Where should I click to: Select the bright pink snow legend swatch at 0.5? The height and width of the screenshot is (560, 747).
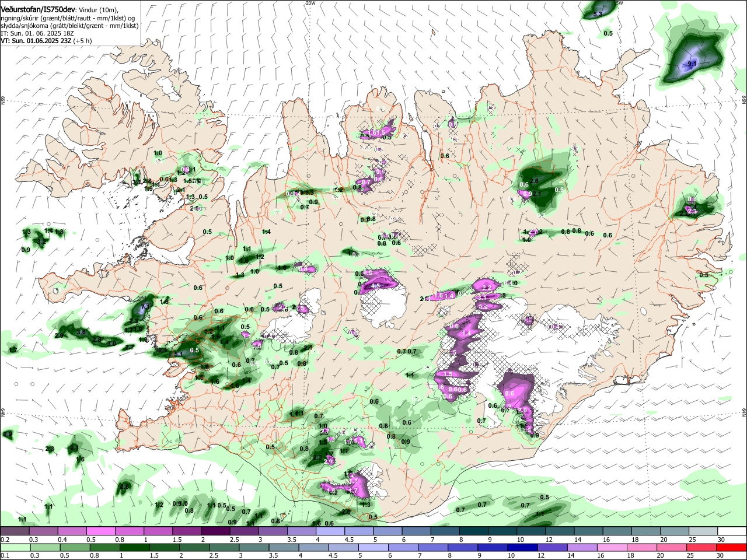[100, 531]
